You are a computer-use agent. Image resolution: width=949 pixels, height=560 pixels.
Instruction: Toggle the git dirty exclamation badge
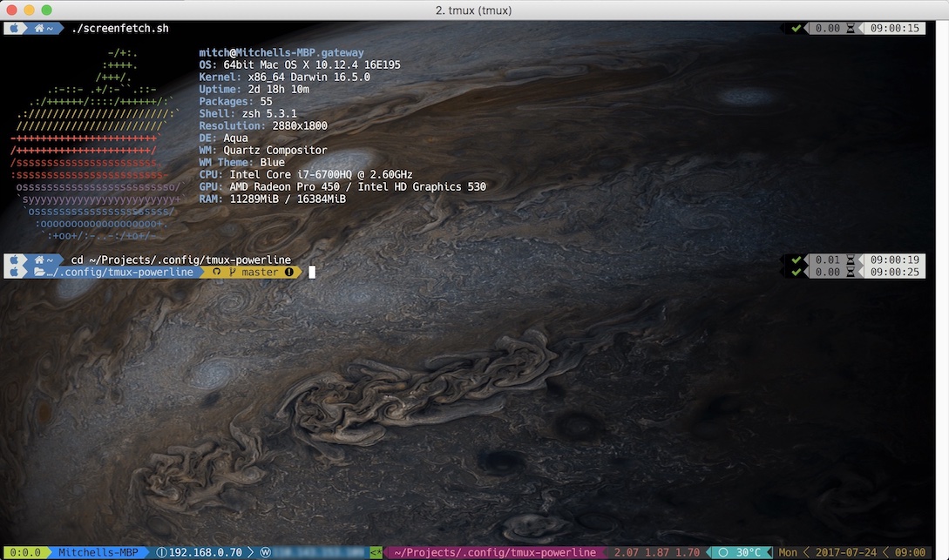tap(289, 271)
